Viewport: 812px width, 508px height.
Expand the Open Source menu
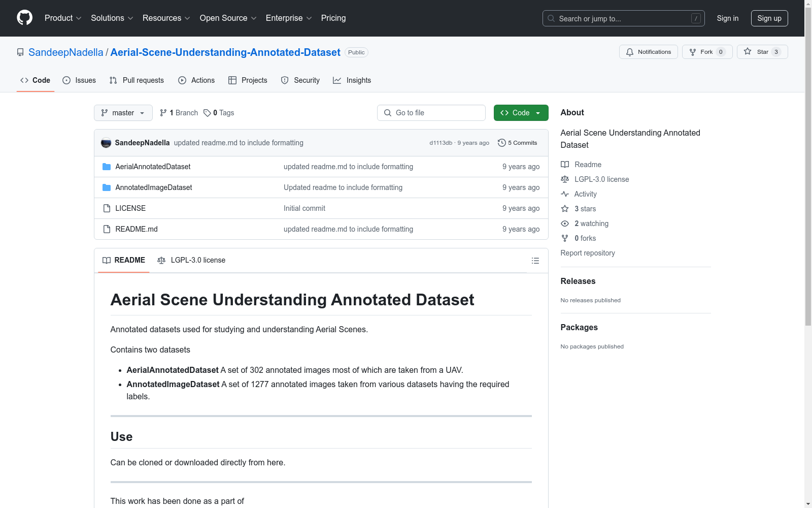[x=228, y=18]
